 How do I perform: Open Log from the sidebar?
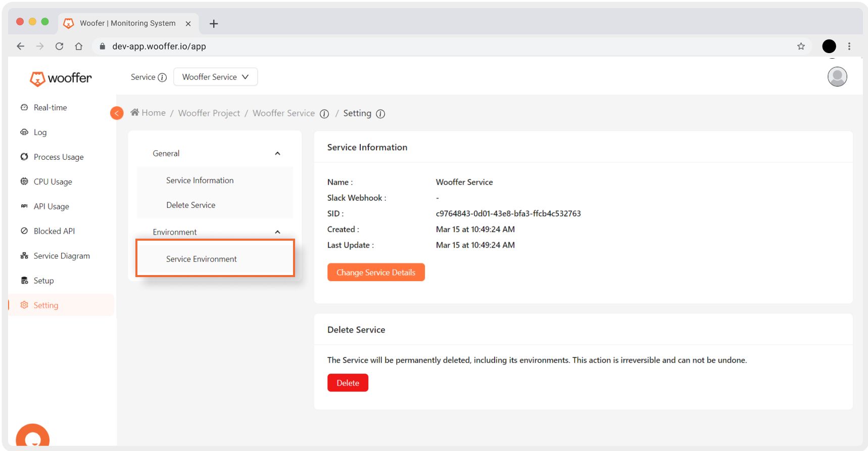(x=40, y=132)
